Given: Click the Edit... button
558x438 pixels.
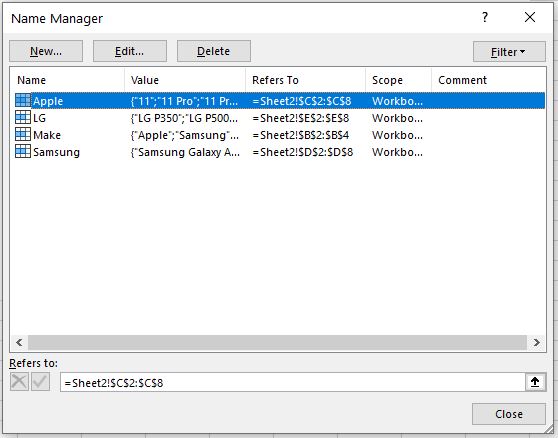Looking at the screenshot, I should [130, 51].
